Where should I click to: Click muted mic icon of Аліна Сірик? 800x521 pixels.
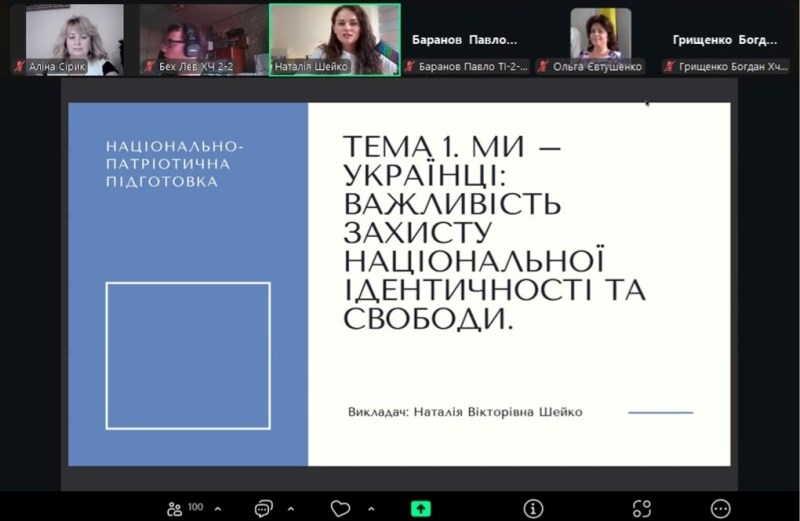pyautogui.click(x=20, y=66)
